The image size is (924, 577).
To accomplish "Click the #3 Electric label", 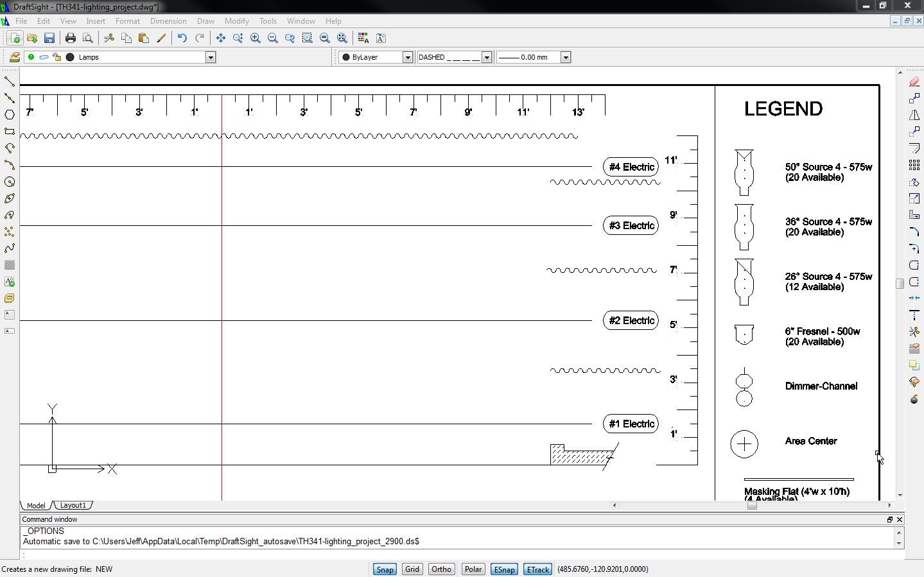I will click(631, 225).
